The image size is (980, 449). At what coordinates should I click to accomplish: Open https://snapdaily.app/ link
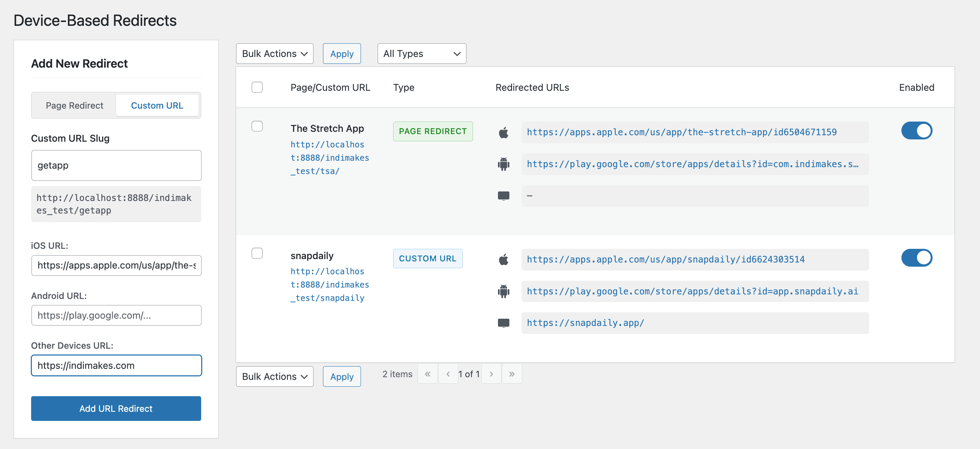coord(585,323)
